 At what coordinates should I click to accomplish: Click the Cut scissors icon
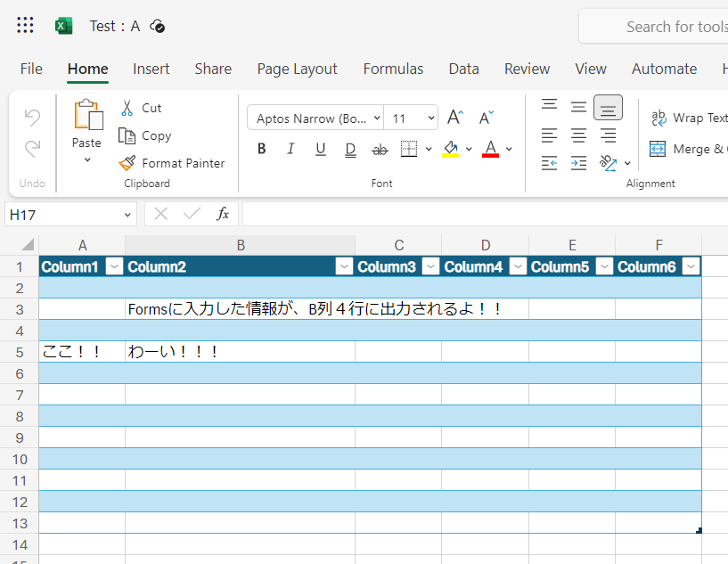pos(127,108)
